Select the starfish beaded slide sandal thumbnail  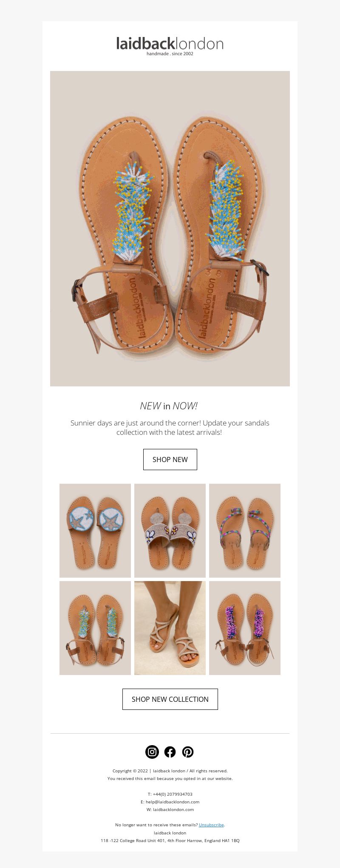pos(95,530)
